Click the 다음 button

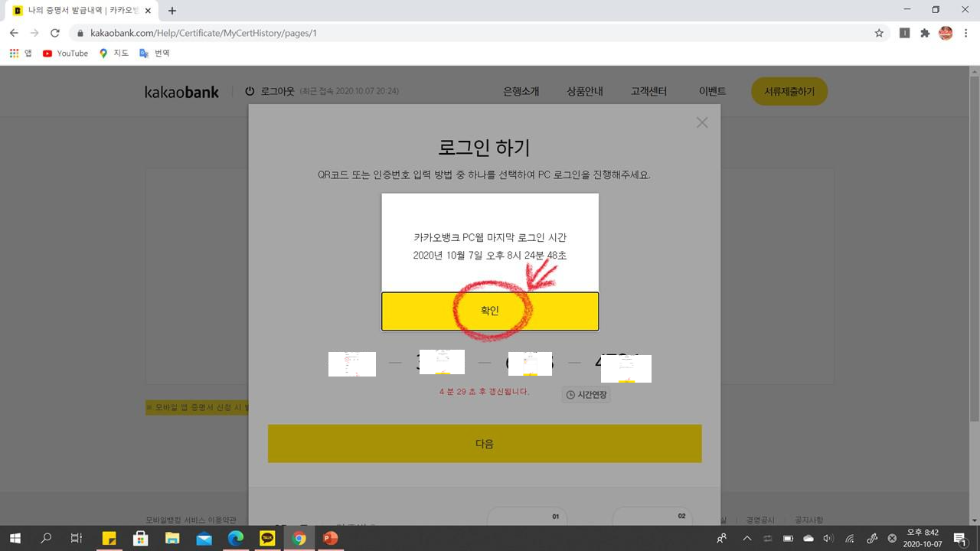(x=485, y=444)
